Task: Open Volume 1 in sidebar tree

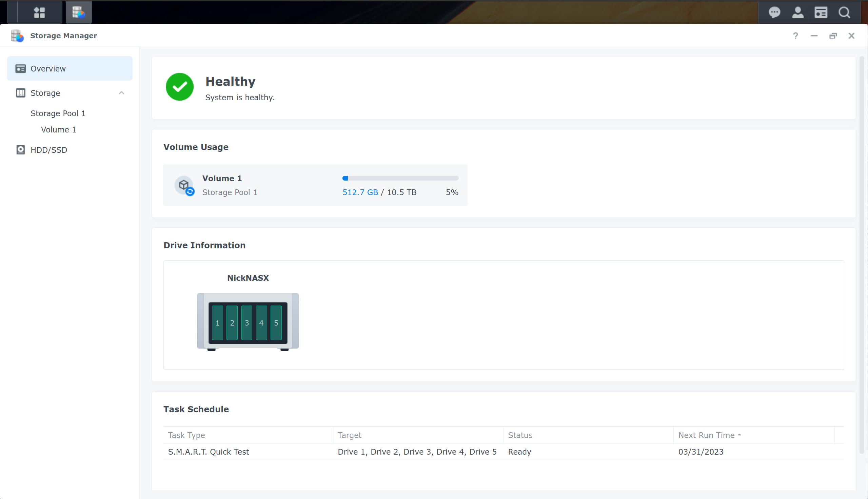Action: [58, 129]
